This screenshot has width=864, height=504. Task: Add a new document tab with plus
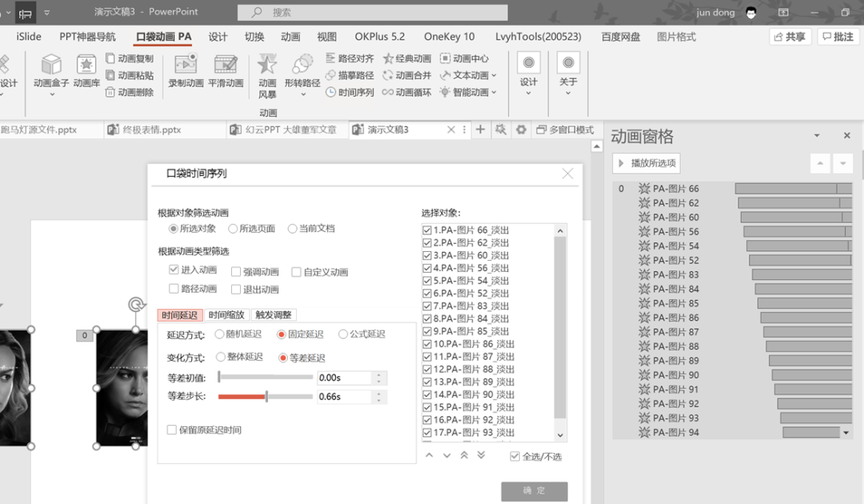[x=481, y=130]
